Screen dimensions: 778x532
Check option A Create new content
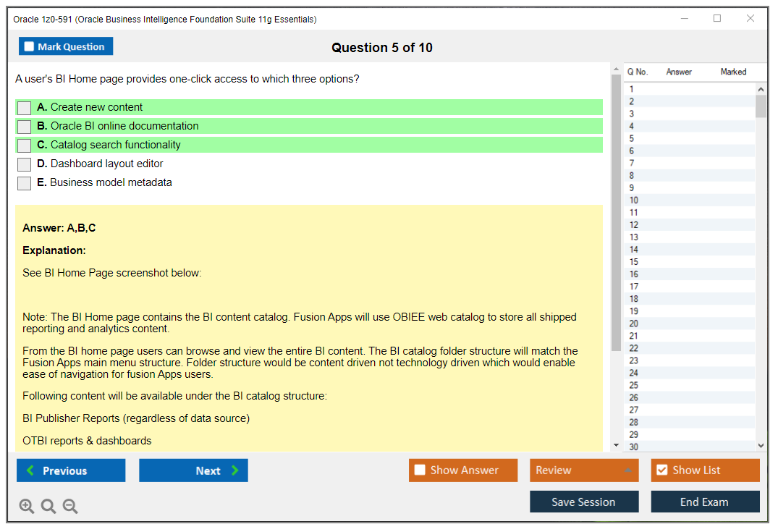[24, 108]
